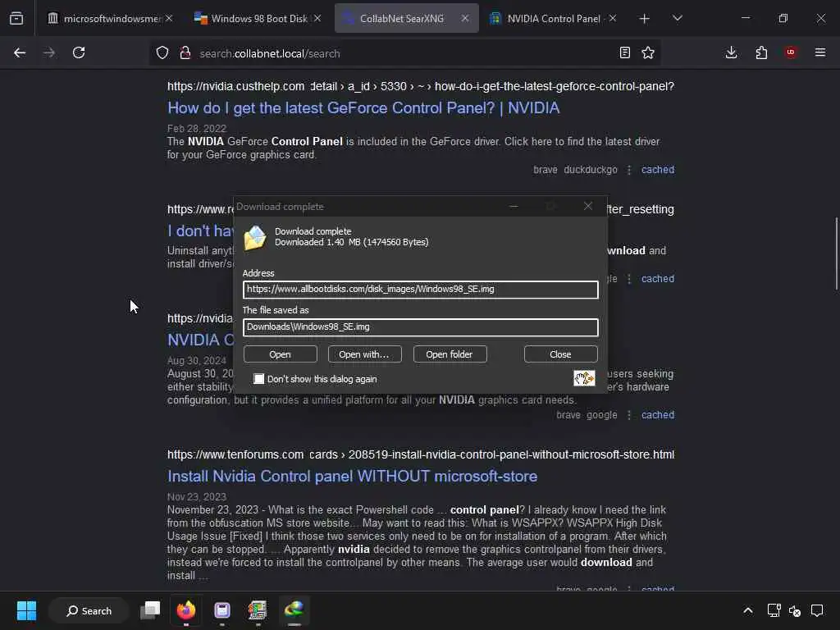Open the Firefox hamburger application menu
The width and height of the screenshot is (840, 630).
coord(820,52)
